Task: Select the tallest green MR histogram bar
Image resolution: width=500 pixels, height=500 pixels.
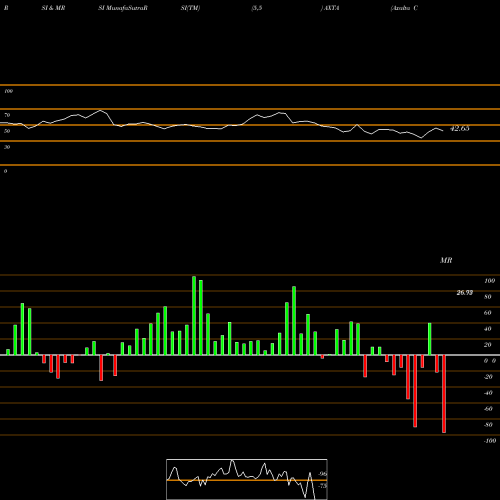Action: (x=194, y=316)
